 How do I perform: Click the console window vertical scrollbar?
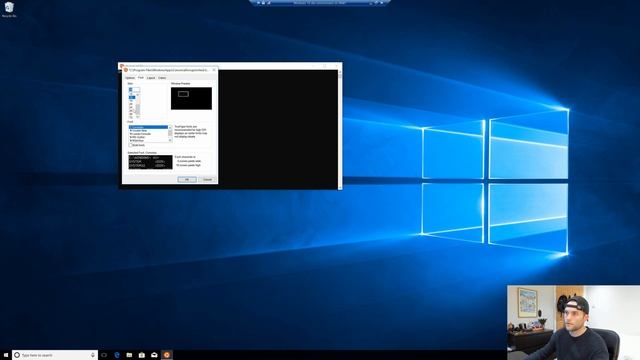click(x=340, y=129)
